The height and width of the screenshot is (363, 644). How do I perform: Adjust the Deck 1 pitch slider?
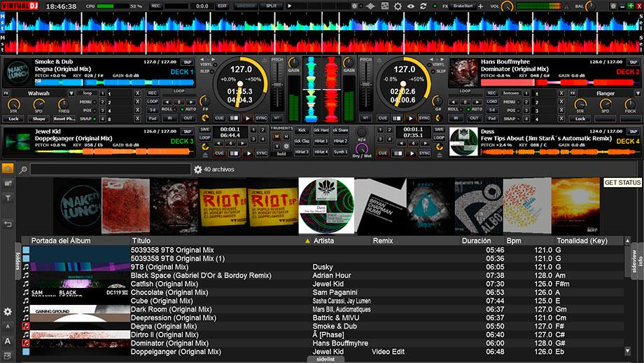[278, 85]
